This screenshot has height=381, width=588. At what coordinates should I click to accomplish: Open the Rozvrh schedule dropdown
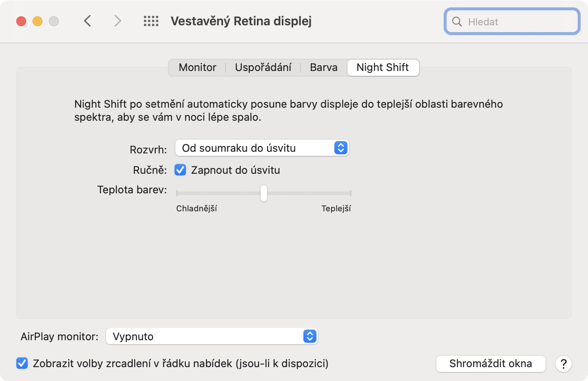(262, 148)
